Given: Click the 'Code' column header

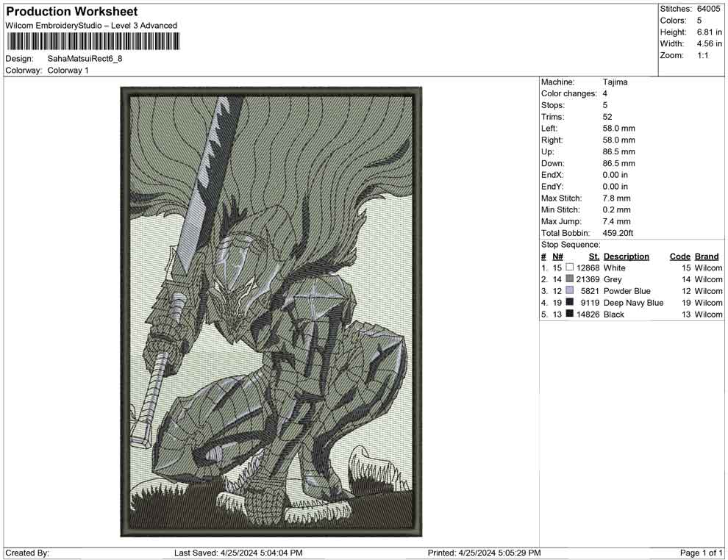Looking at the screenshot, I should (x=680, y=256).
